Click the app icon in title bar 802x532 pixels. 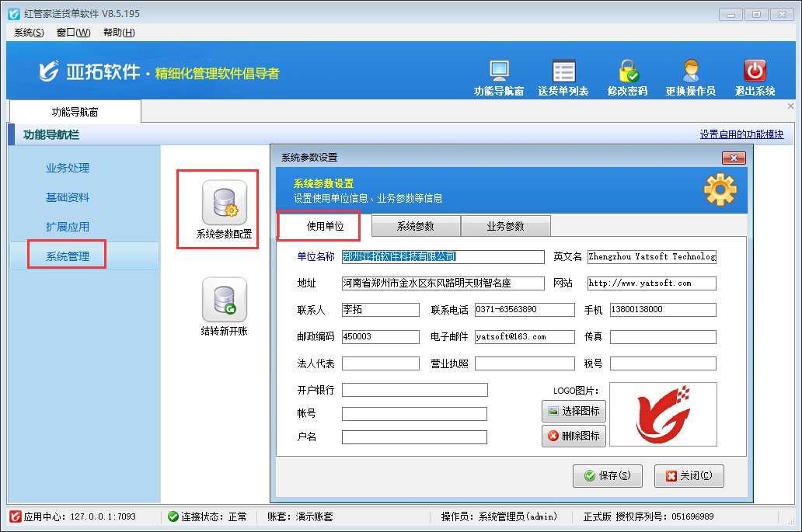click(x=14, y=14)
